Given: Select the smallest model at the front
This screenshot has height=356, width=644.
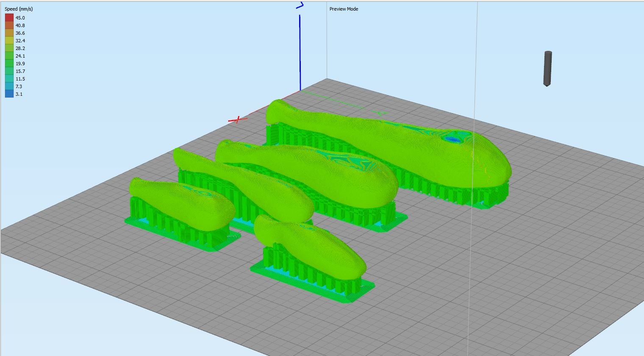Looking at the screenshot, I should click(x=312, y=259).
